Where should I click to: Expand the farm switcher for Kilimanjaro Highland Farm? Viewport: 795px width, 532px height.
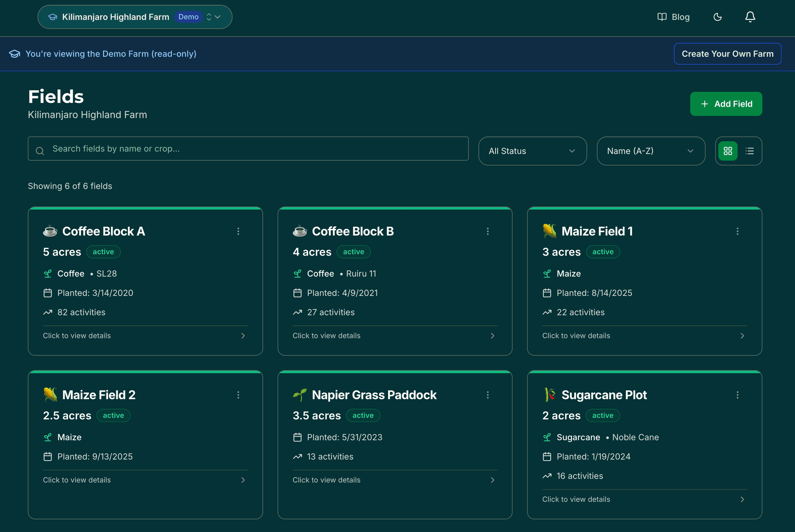tap(213, 17)
